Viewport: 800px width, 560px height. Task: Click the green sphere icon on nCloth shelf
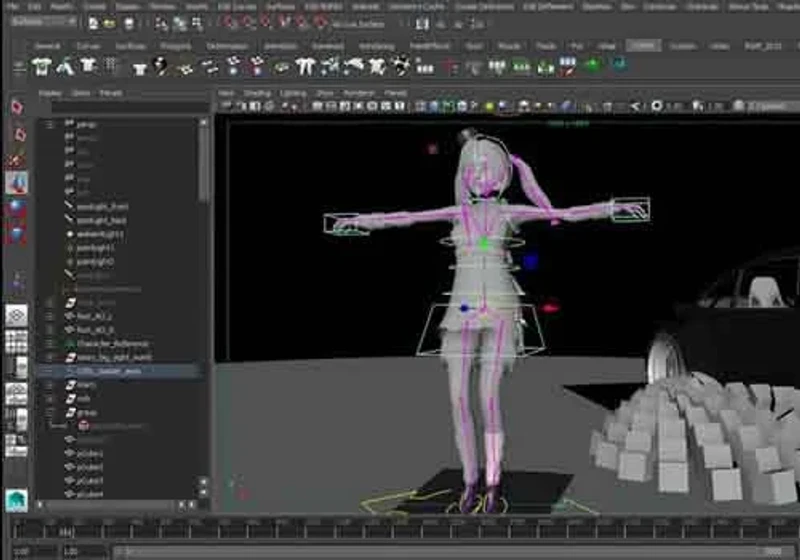pyautogui.click(x=592, y=65)
